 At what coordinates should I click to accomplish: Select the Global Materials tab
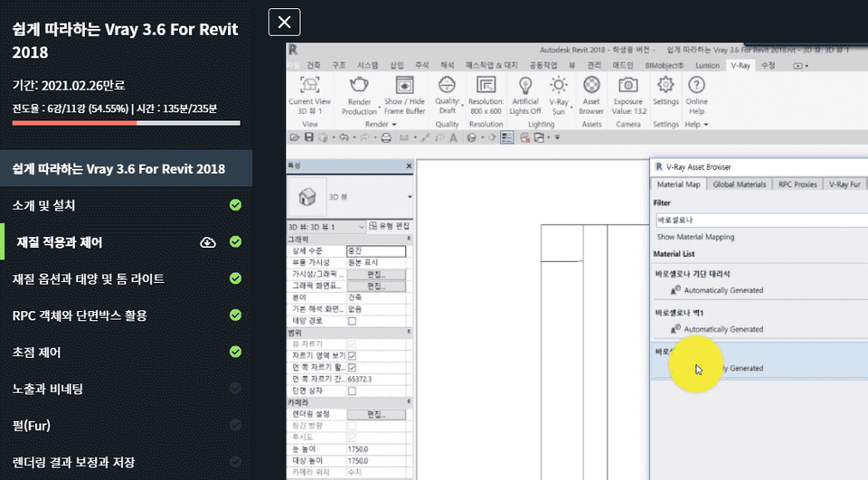[x=739, y=184]
